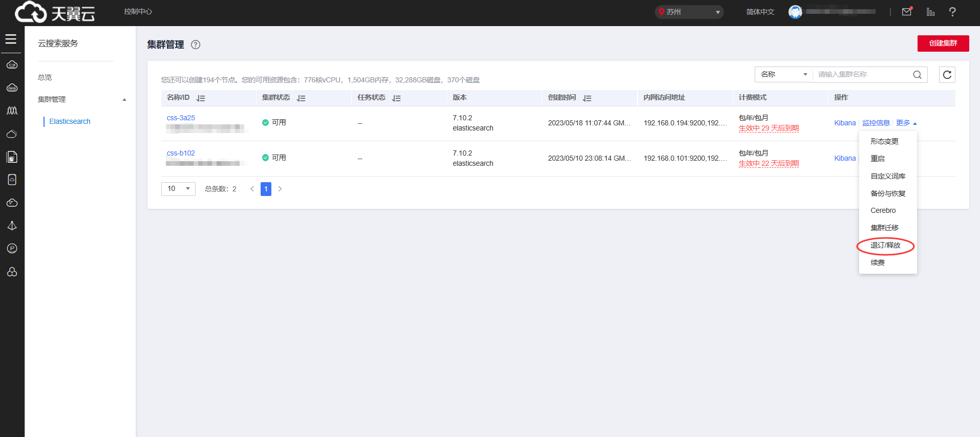This screenshot has height=437, width=980.
Task: Open the mail notifications icon
Action: pyautogui.click(x=906, y=12)
